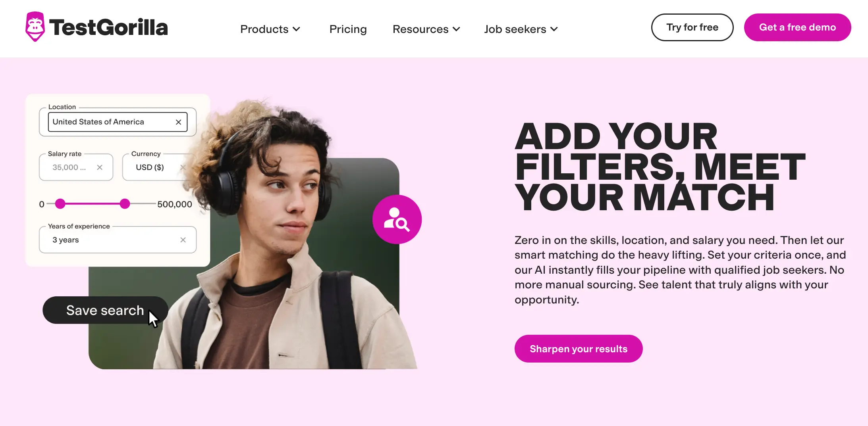Screen dimensions: 868x426
Task: Open the Job seekers dropdown
Action: tap(521, 29)
